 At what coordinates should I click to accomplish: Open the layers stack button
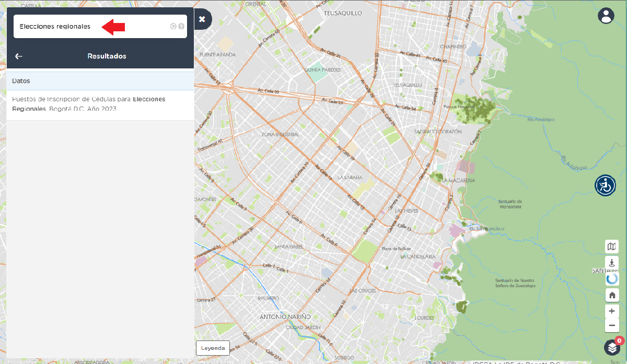611,347
